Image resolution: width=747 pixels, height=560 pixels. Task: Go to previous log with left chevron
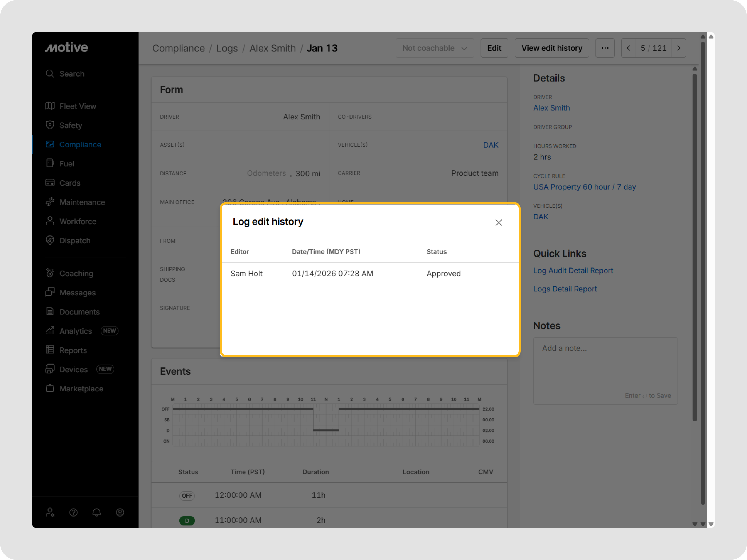[629, 48]
